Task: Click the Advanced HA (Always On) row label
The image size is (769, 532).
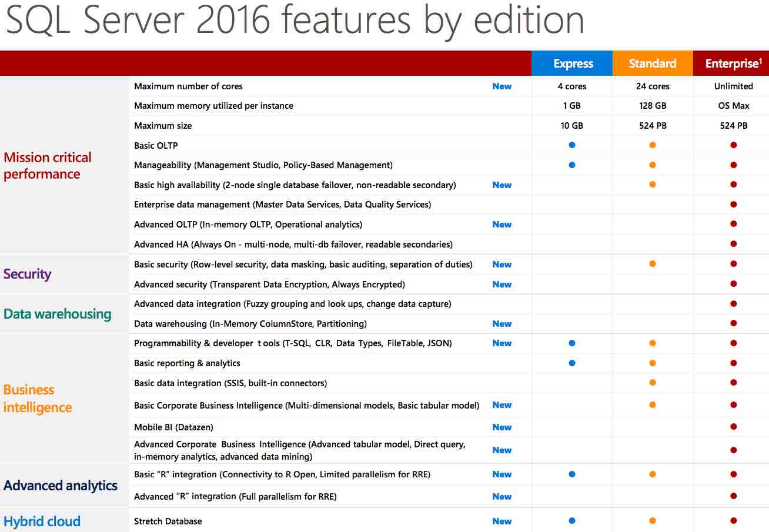Action: [x=293, y=244]
